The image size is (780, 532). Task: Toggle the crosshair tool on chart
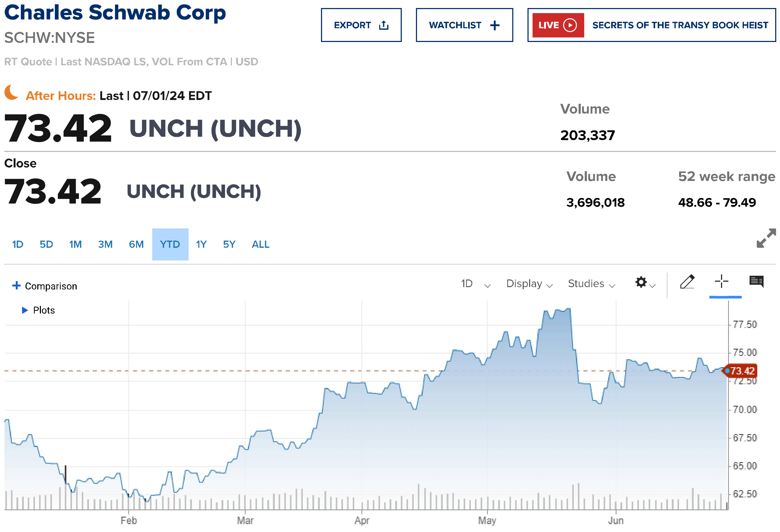click(x=721, y=281)
